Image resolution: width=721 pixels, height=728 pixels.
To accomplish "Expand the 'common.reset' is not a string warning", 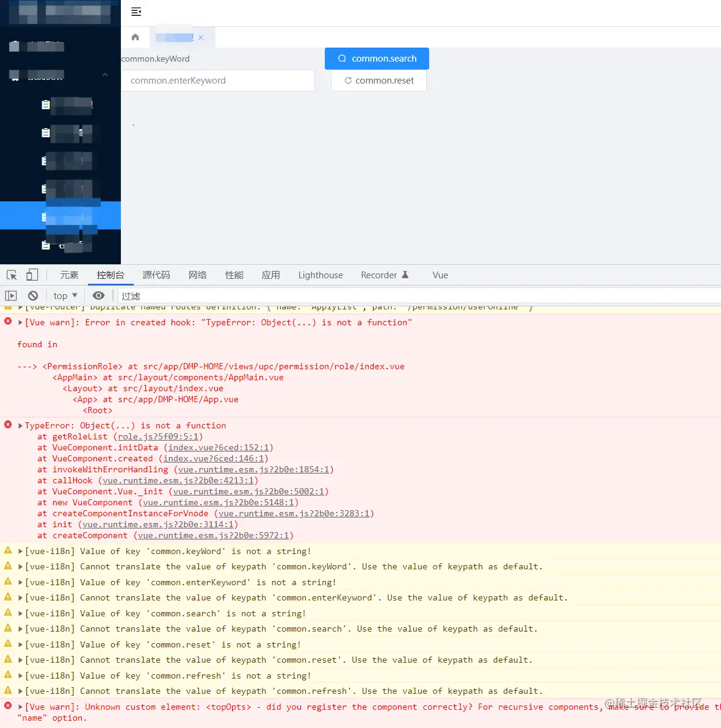I will pyautogui.click(x=20, y=644).
